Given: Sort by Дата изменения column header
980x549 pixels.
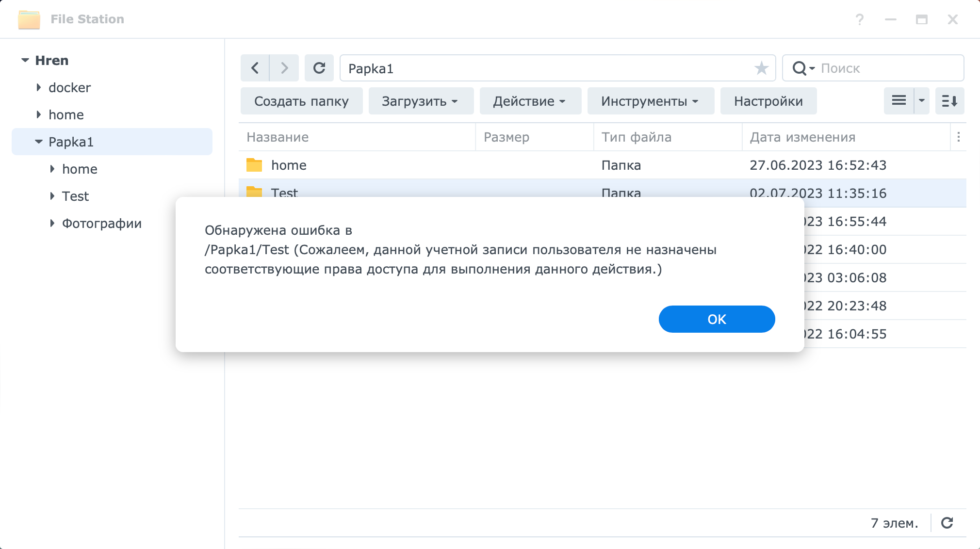Looking at the screenshot, I should 846,137.
